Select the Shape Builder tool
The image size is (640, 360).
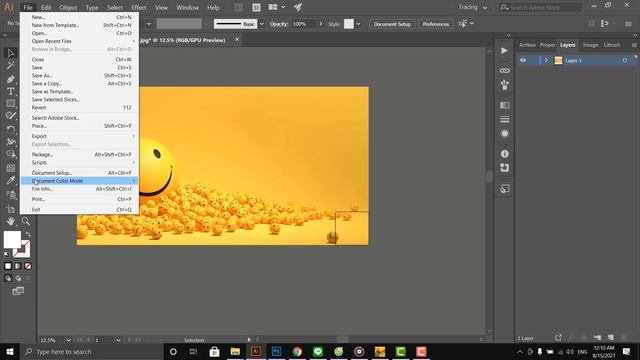pyautogui.click(x=11, y=154)
